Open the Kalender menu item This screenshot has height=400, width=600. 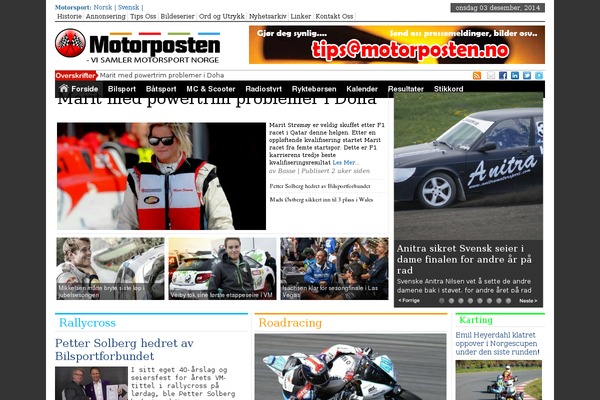click(362, 89)
